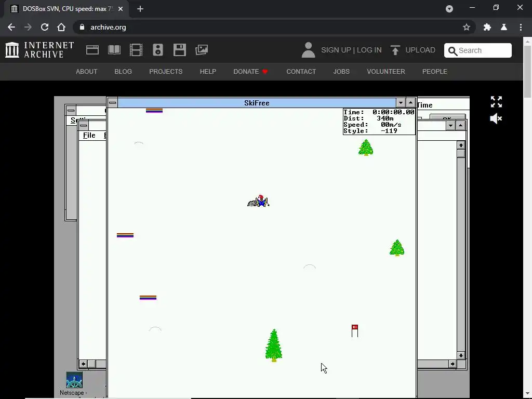The height and width of the screenshot is (399, 532).
Task: Click the red slalom flag
Action: pyautogui.click(x=354, y=331)
